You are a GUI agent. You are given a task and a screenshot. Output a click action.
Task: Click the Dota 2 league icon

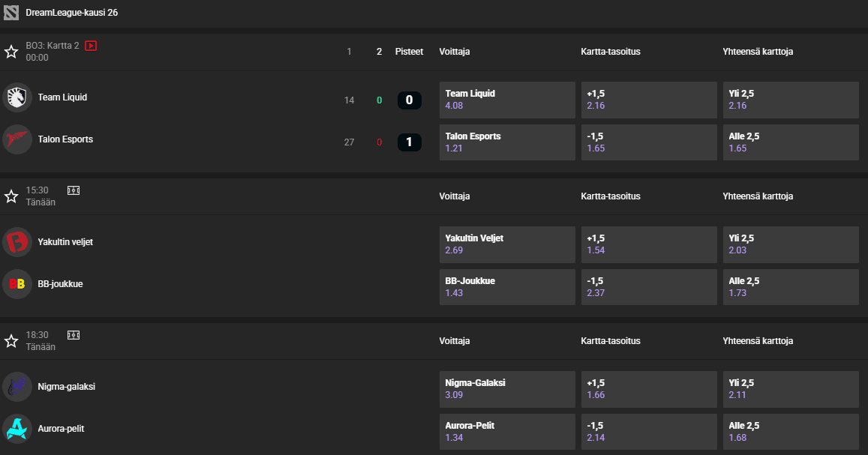(11, 12)
